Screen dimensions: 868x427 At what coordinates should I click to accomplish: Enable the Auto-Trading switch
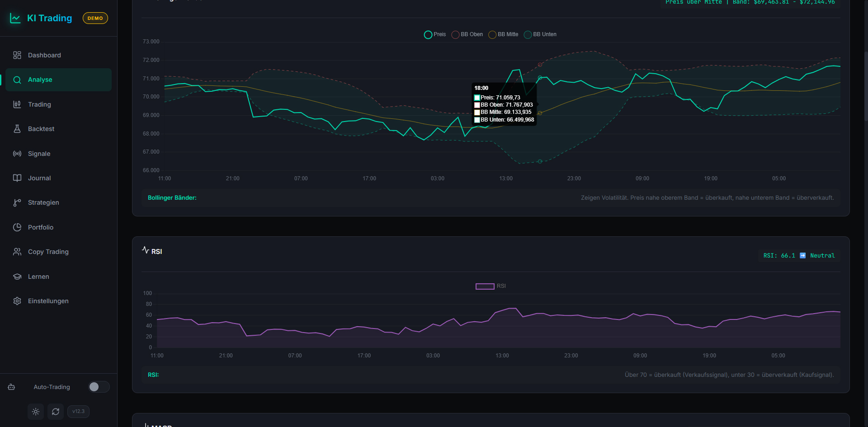pos(99,387)
